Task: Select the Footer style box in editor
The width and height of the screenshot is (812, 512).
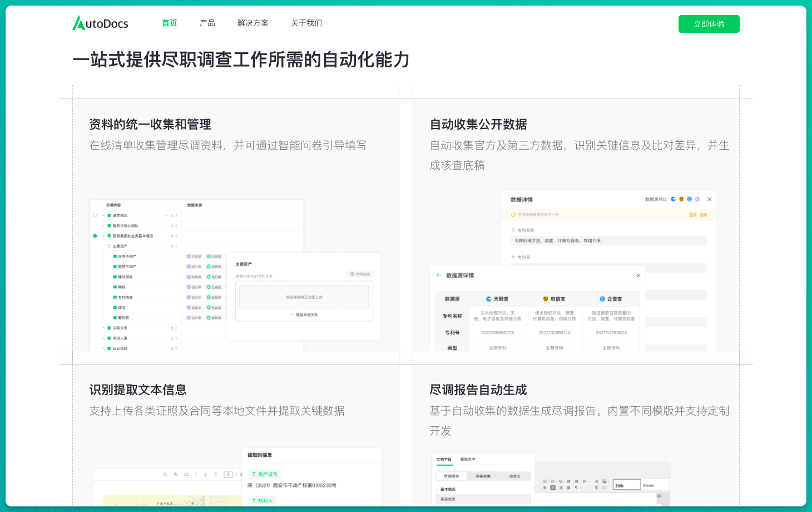Action: 655,485
